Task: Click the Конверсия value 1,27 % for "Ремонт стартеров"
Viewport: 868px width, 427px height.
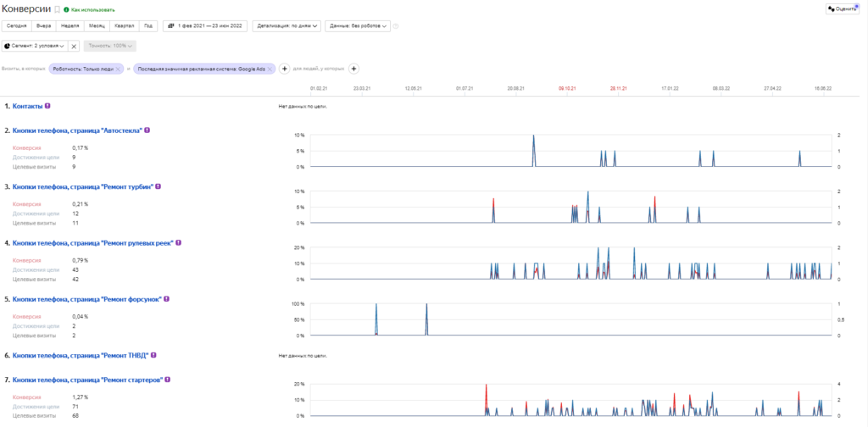Action: [x=81, y=396]
